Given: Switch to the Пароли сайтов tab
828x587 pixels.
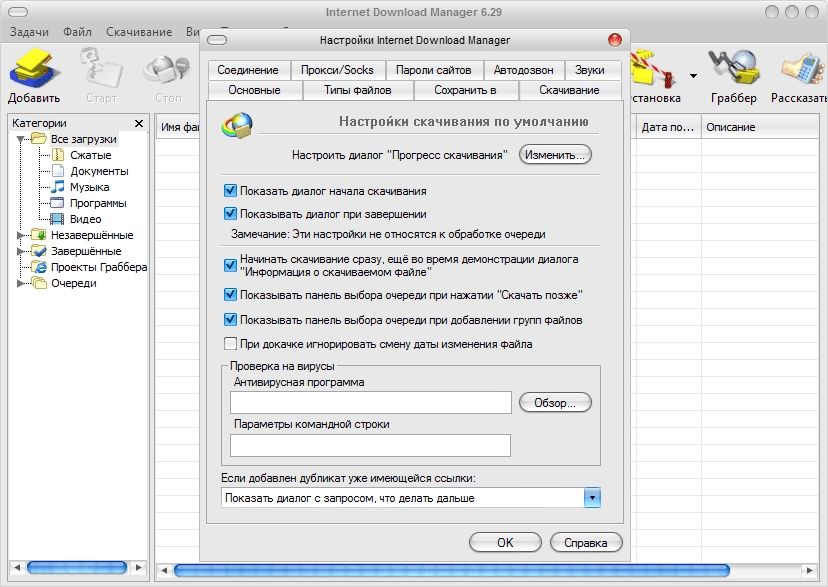Looking at the screenshot, I should [x=434, y=70].
